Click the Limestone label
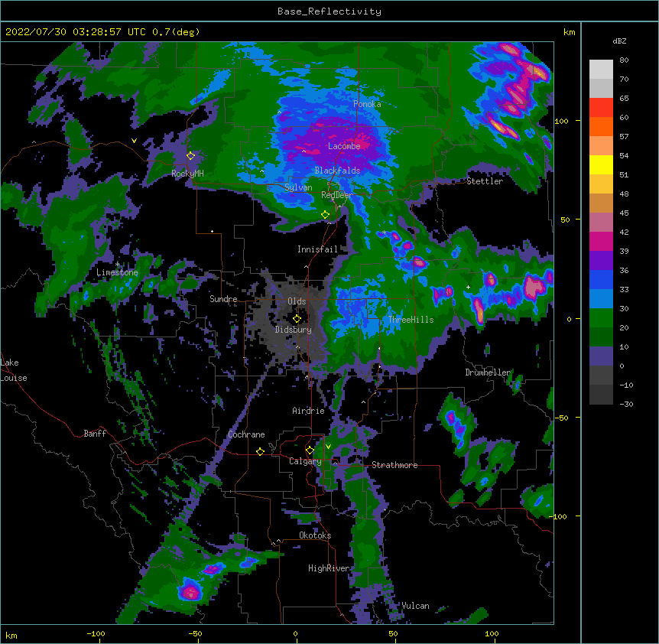This screenshot has width=659, height=644. click(x=117, y=272)
